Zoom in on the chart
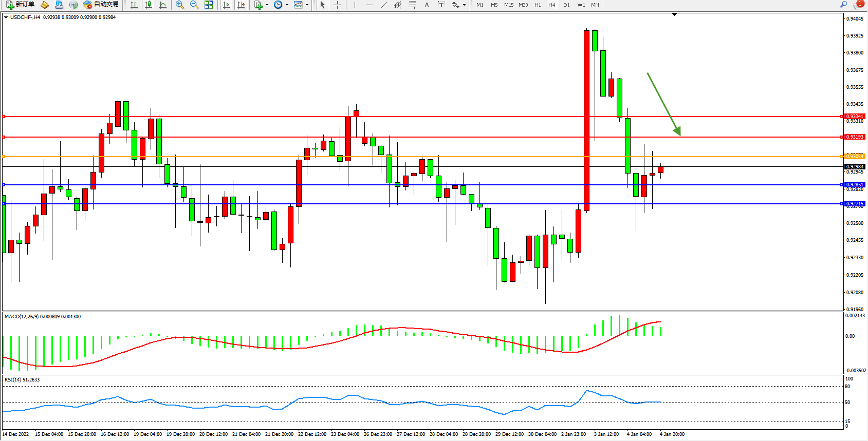The height and width of the screenshot is (441, 868). coord(180,5)
